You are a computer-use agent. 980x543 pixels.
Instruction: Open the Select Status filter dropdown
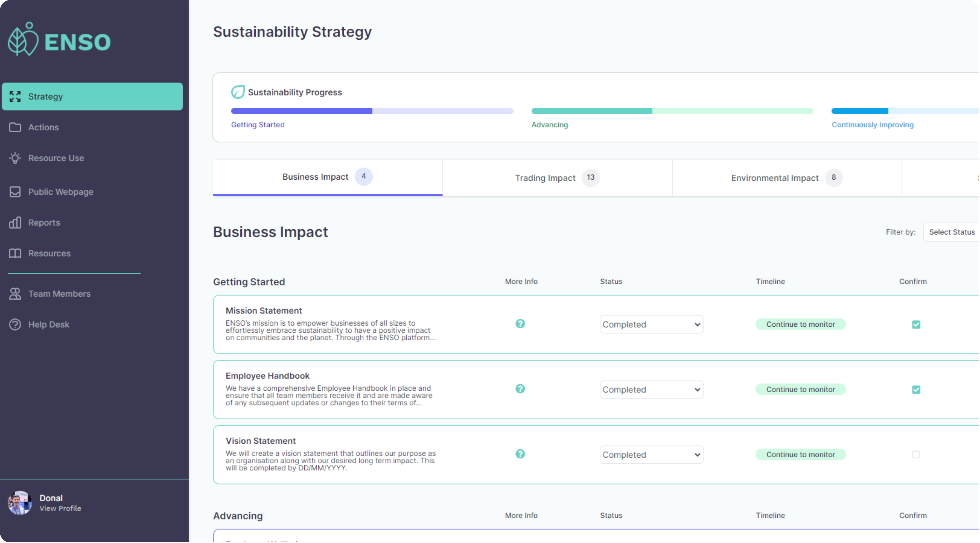coord(952,233)
